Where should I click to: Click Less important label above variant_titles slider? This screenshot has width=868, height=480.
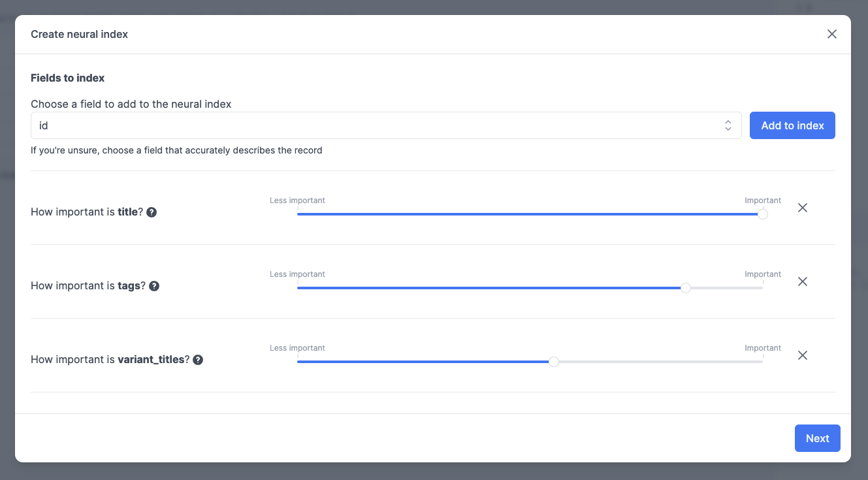(x=297, y=348)
